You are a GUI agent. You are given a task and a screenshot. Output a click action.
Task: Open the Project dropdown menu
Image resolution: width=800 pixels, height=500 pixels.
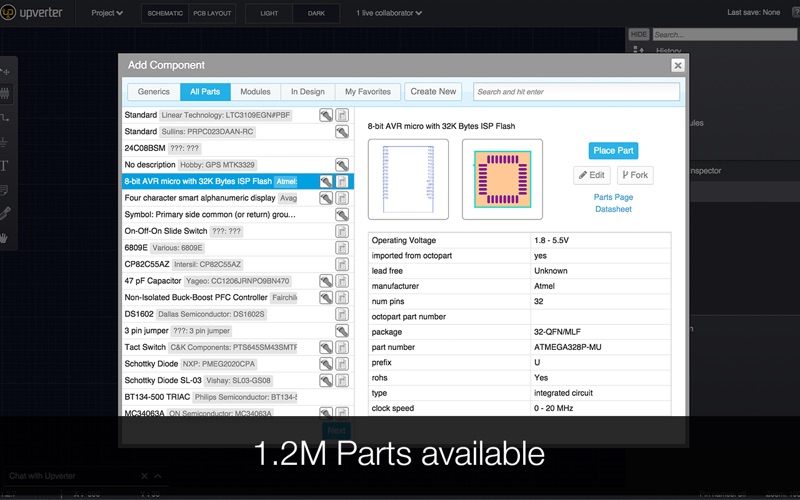coord(107,13)
